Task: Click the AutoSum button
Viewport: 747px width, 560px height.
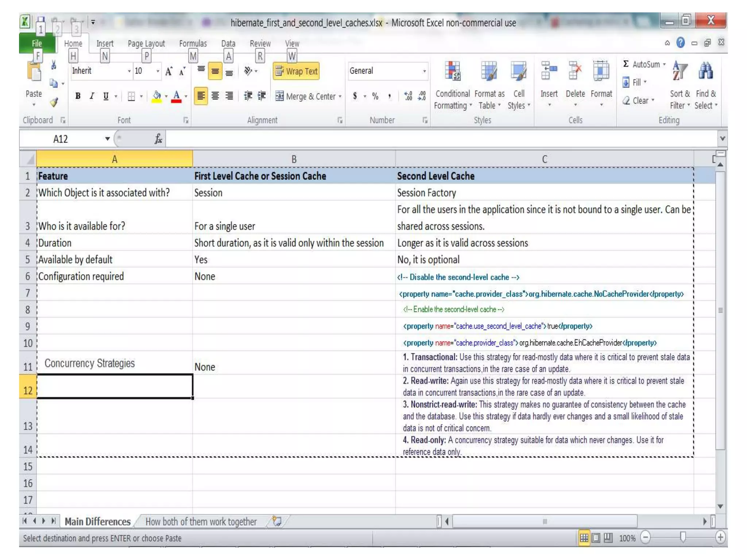Action: point(641,65)
